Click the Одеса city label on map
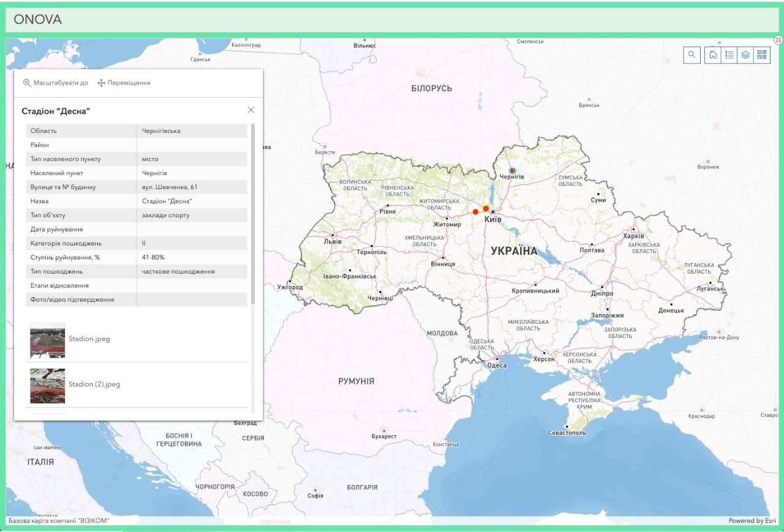784x532 pixels. click(x=497, y=365)
